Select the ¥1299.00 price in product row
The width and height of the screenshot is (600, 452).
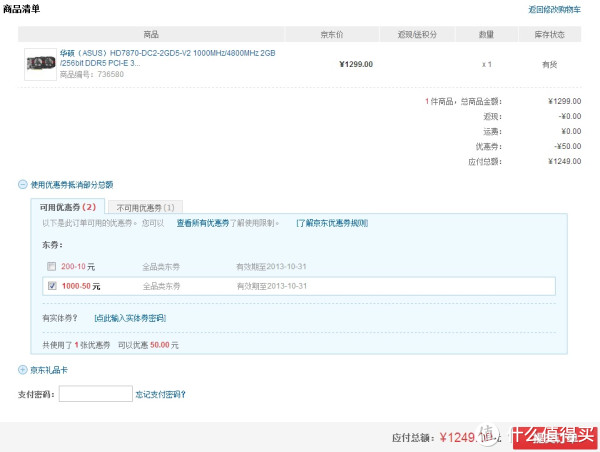pos(356,64)
